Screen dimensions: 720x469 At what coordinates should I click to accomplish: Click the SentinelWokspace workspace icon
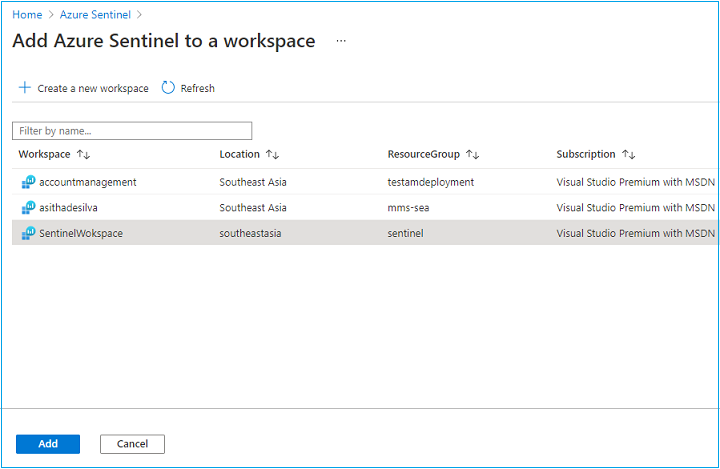[28, 233]
